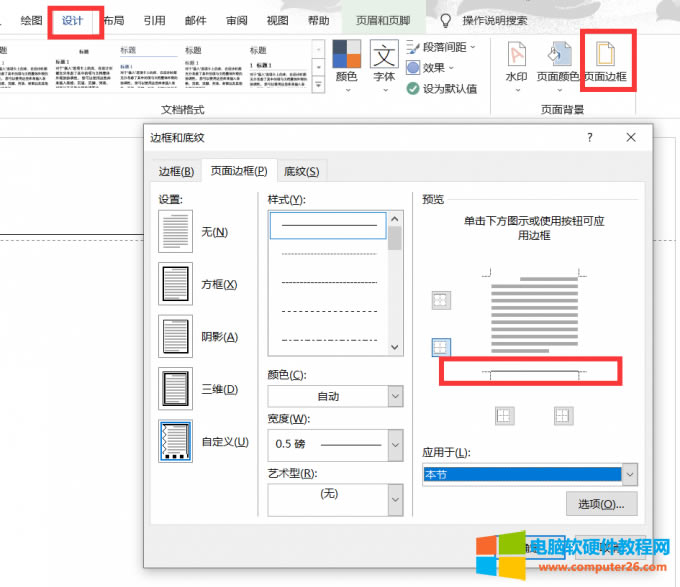Choose the 3-D (三维) border setting
Image resolution: width=680 pixels, height=587 pixels.
(176, 388)
